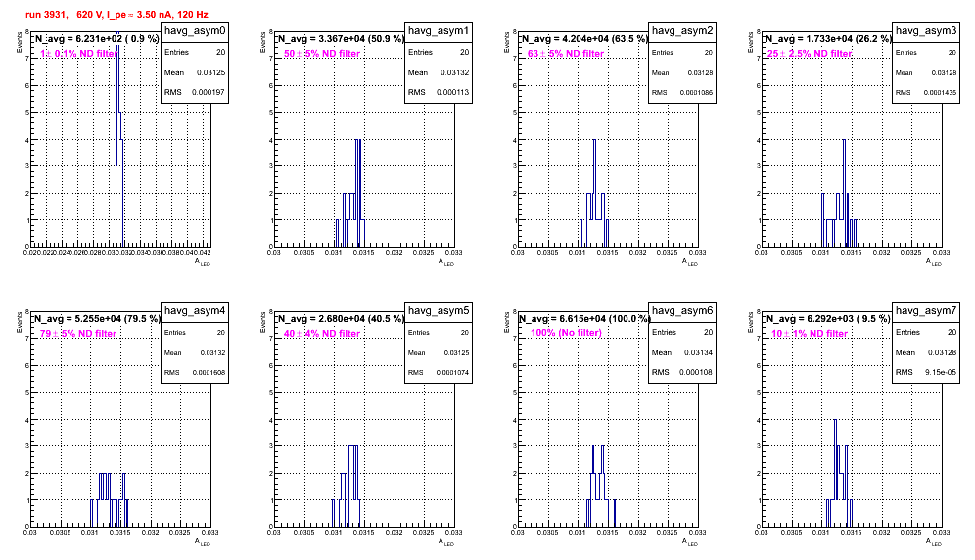This screenshot has height=560, width=975.
Task: Select the havg_asym7 stats box title
Action: [x=926, y=311]
